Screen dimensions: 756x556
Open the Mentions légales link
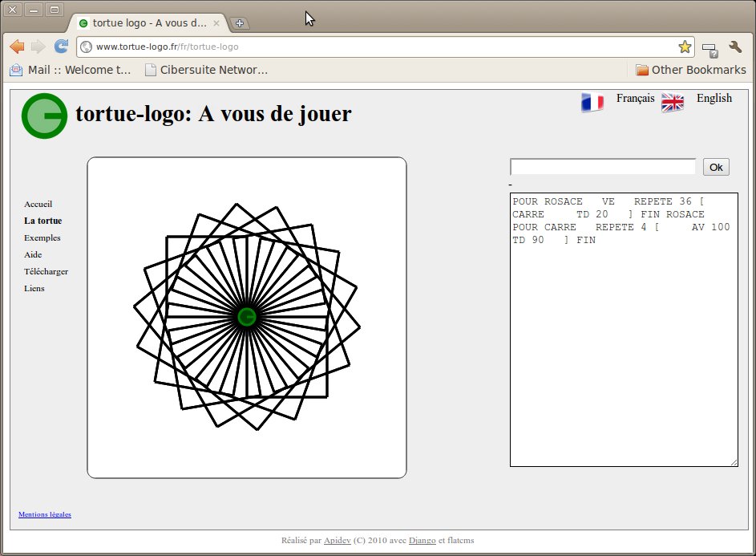pos(45,514)
